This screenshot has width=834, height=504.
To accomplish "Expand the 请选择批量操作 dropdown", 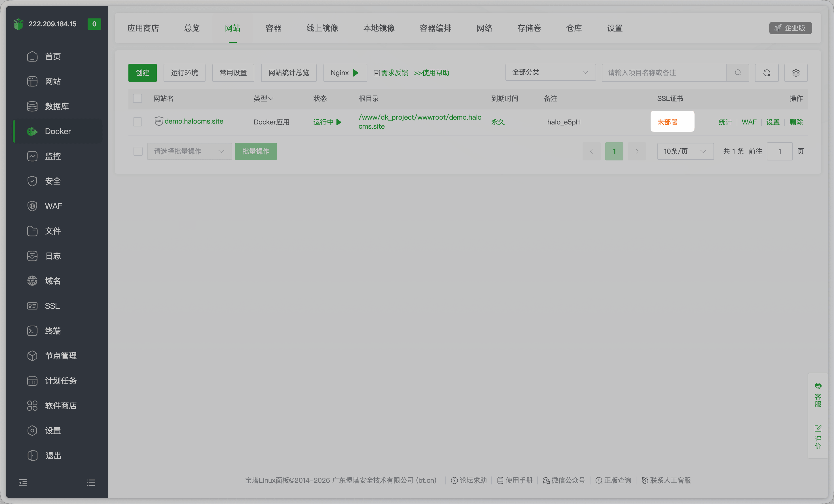I will tap(189, 151).
